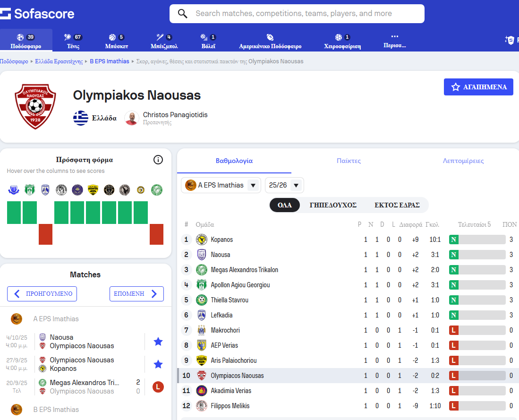This screenshot has width=519, height=420.
Task: Click Lefkadia logo in standings
Action: 202,315
